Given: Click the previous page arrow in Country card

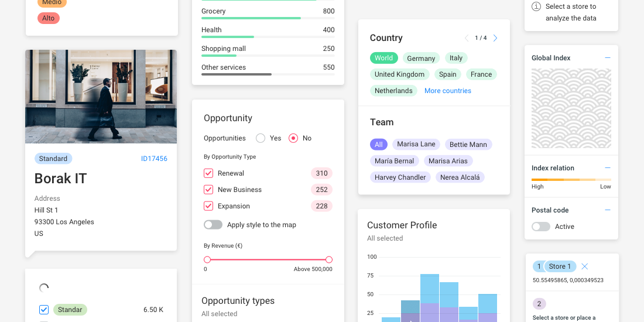Looking at the screenshot, I should pyautogui.click(x=467, y=38).
